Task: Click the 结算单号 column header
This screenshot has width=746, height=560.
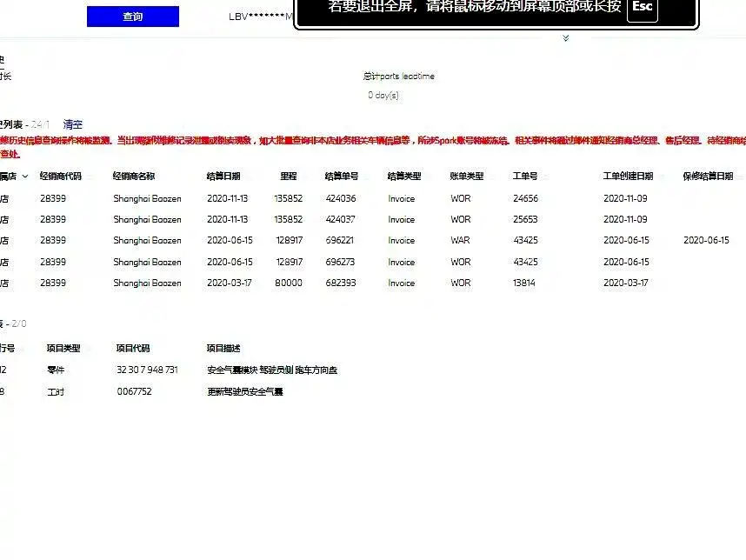Action: (x=342, y=176)
